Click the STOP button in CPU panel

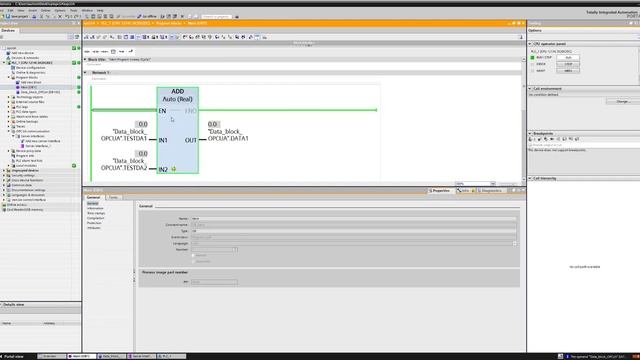[x=568, y=64]
